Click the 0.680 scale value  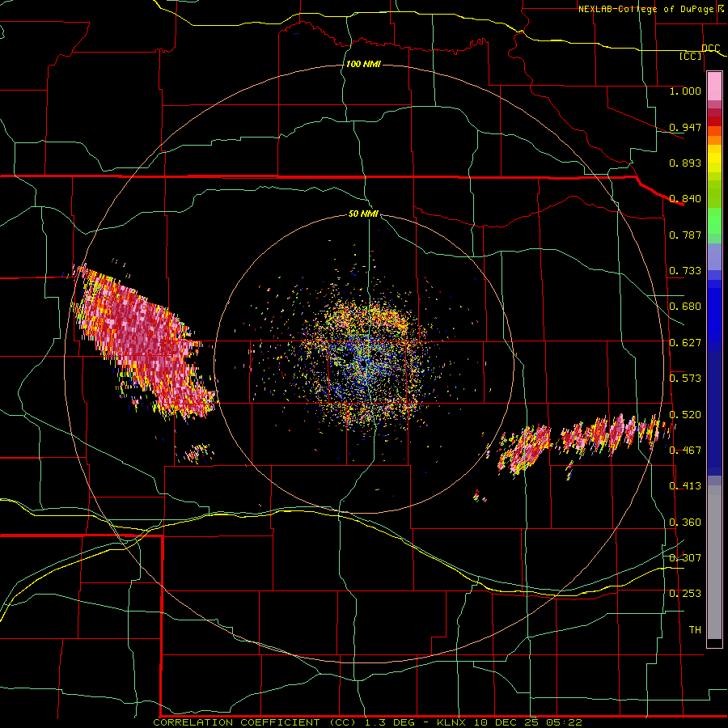pyautogui.click(x=685, y=307)
